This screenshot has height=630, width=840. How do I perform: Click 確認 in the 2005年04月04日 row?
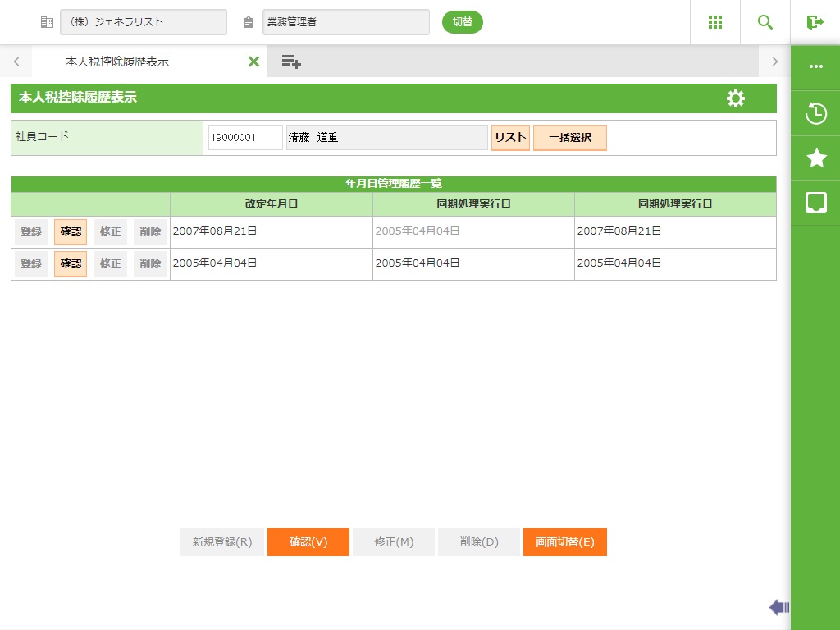pyautogui.click(x=71, y=264)
